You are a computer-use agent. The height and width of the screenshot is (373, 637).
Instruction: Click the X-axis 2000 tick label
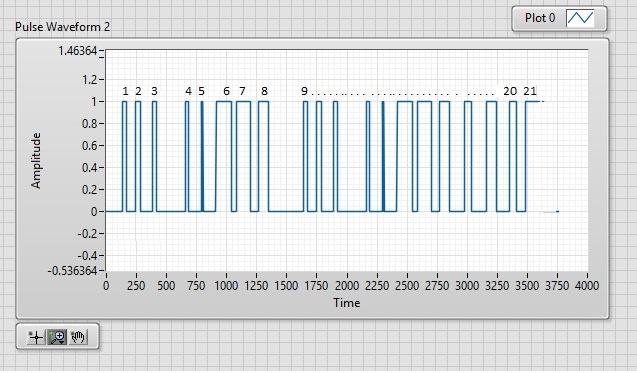pyautogui.click(x=347, y=286)
